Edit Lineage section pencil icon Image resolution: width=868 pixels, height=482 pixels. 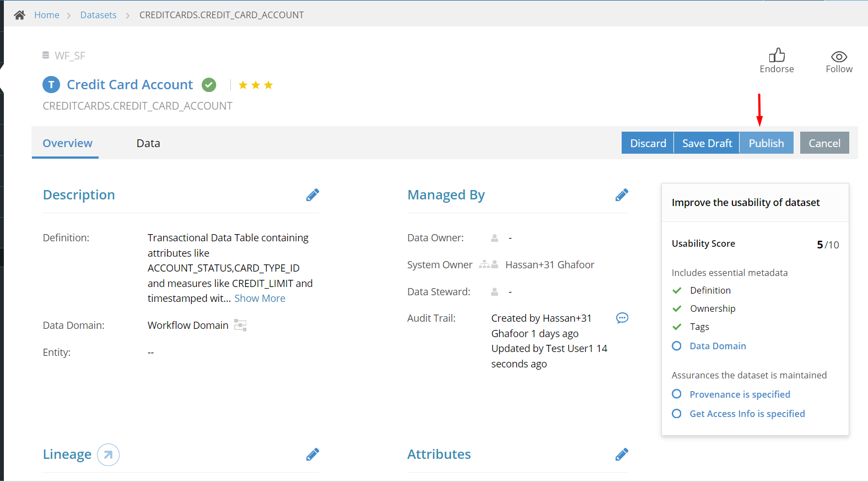[312, 454]
